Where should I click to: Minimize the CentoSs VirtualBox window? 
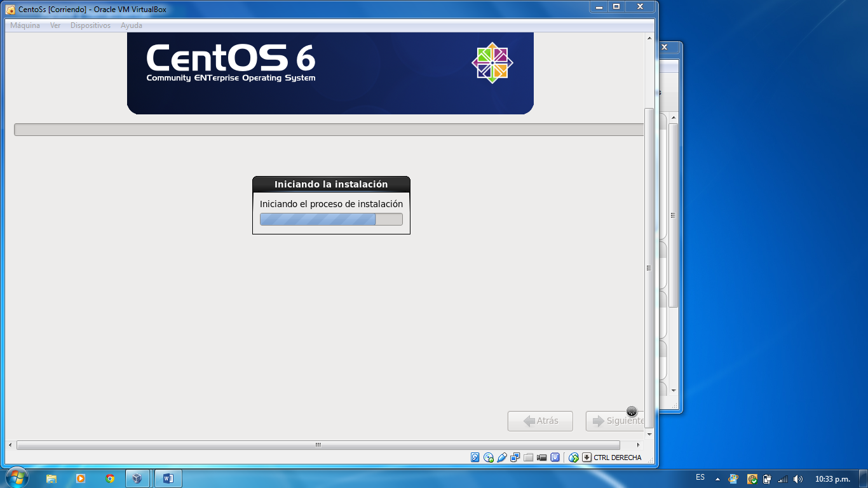[x=599, y=6]
